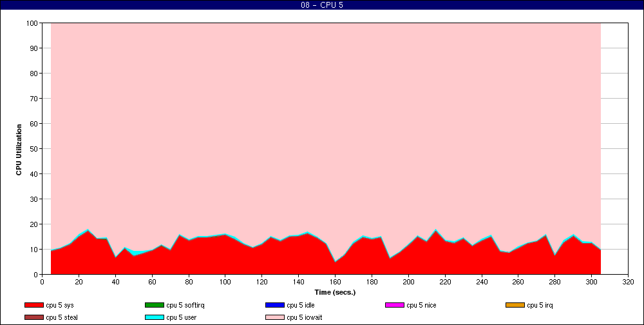The width and height of the screenshot is (644, 325).
Task: Select the 'cpu 5 user' legend label
Action: pos(182,317)
